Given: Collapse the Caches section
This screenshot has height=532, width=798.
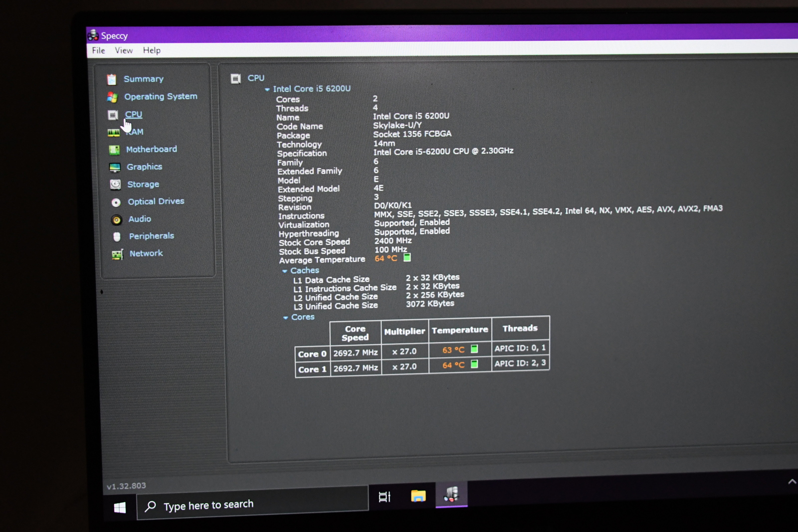Looking at the screenshot, I should tap(285, 271).
